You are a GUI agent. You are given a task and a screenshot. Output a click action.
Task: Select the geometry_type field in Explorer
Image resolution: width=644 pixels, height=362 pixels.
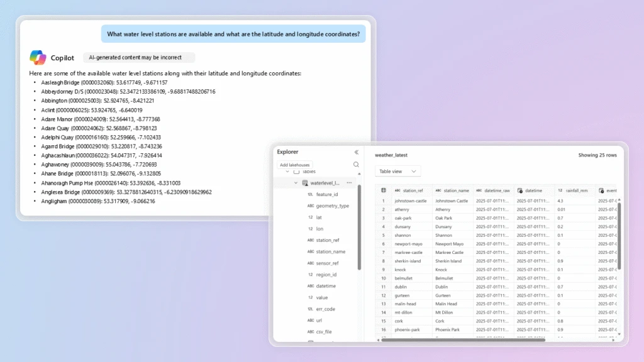click(333, 206)
